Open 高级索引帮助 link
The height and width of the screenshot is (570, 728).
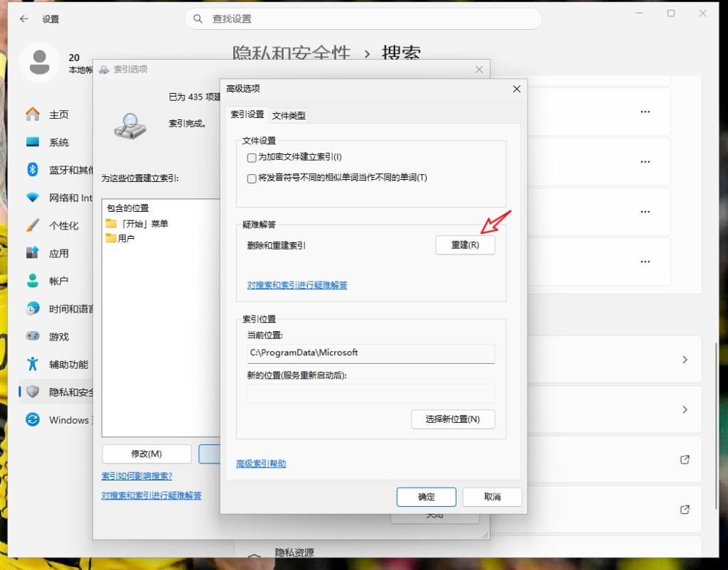[261, 463]
